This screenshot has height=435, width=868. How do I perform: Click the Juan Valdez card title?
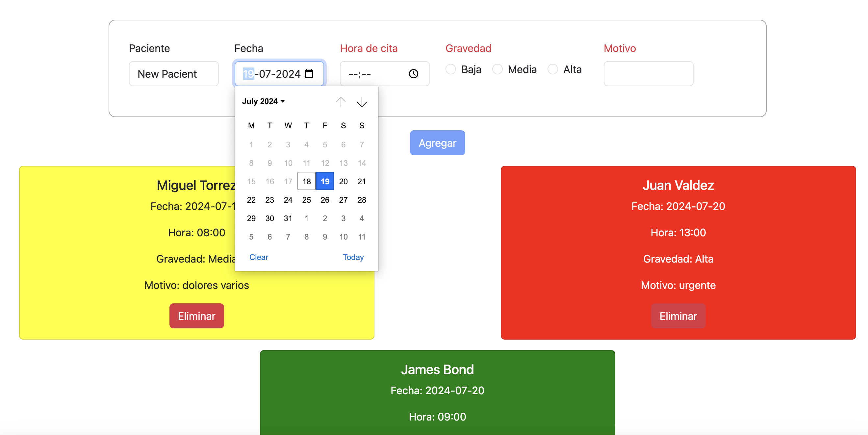click(x=678, y=185)
